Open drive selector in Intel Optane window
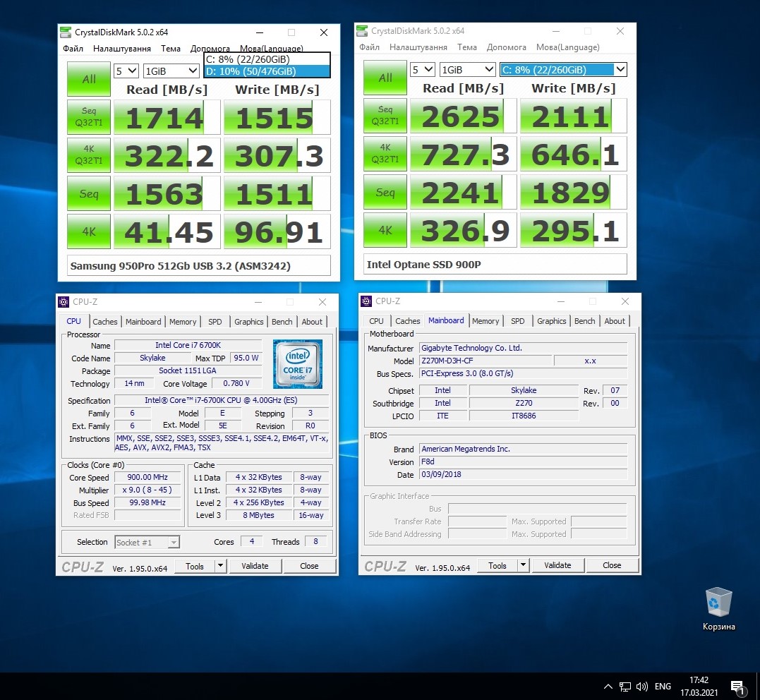This screenshot has height=700, width=760. point(563,69)
